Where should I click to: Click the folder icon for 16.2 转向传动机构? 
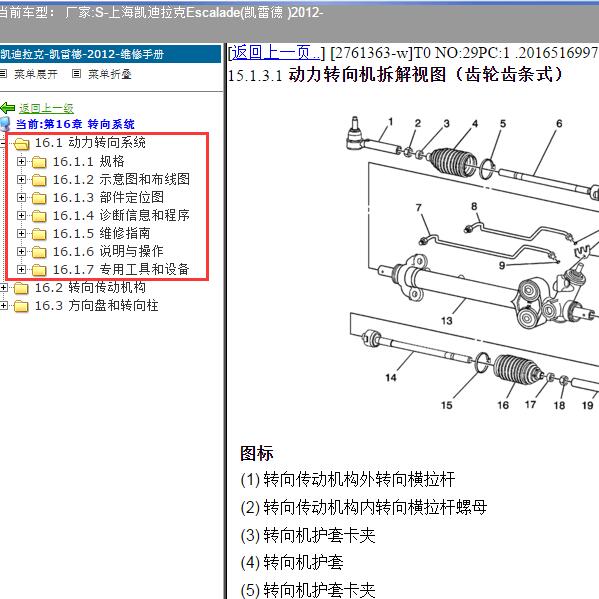21,288
